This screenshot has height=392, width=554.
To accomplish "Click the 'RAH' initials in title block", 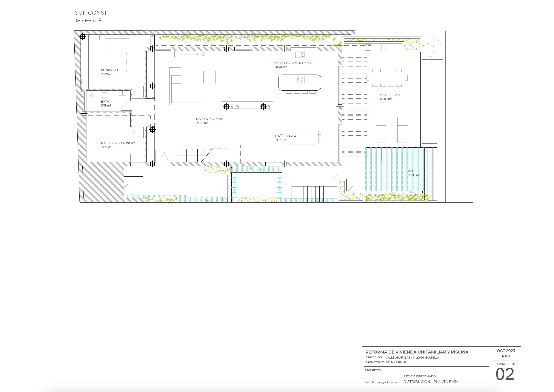I will [x=506, y=356].
